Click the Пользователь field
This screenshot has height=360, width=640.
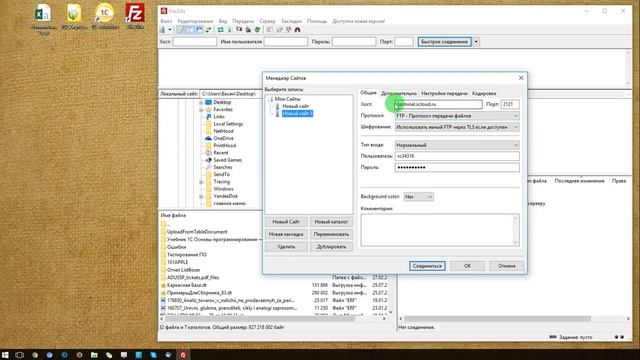(x=457, y=156)
